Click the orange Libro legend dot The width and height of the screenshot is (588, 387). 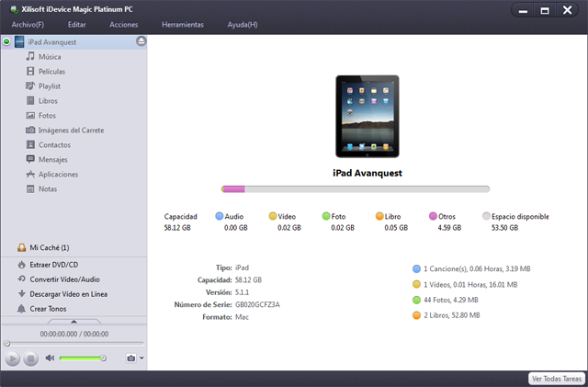point(379,216)
